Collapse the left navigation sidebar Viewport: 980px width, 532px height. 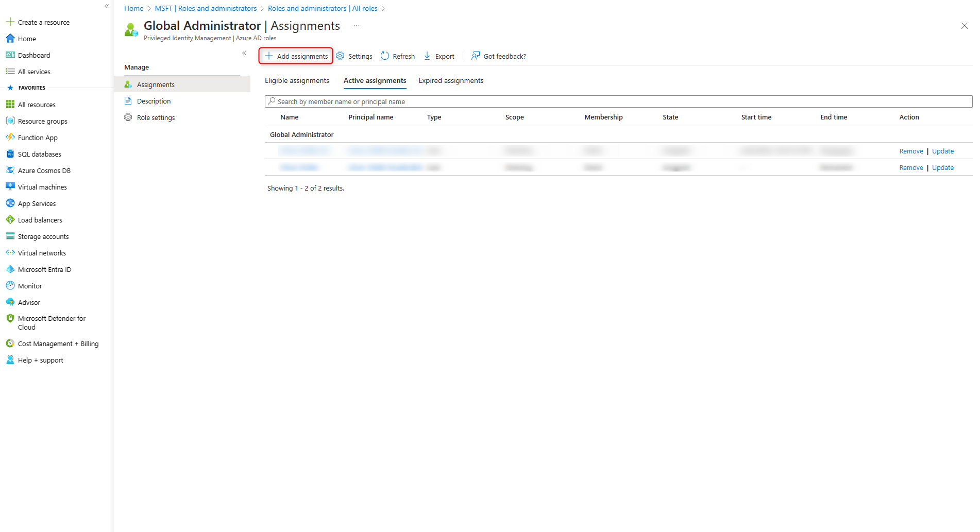coord(106,6)
